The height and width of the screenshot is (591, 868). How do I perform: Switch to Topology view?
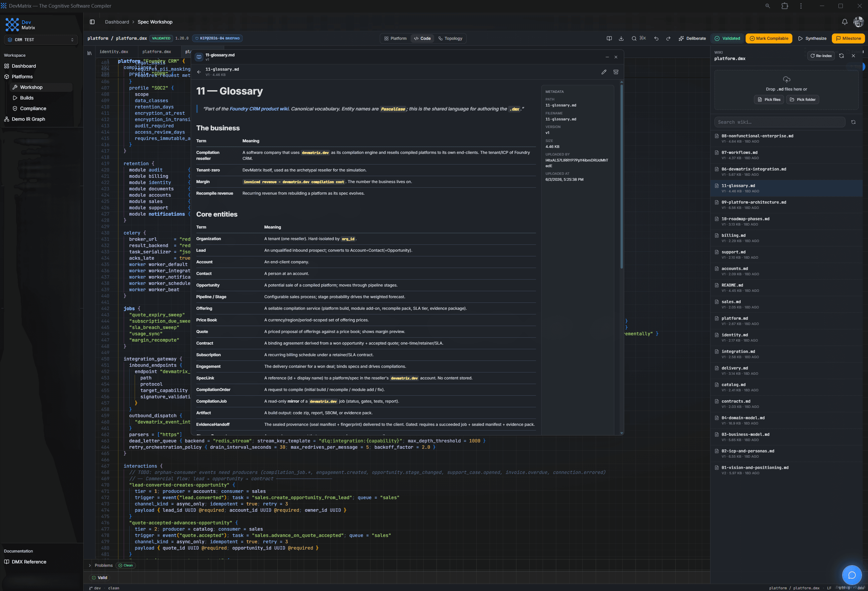pyautogui.click(x=450, y=38)
